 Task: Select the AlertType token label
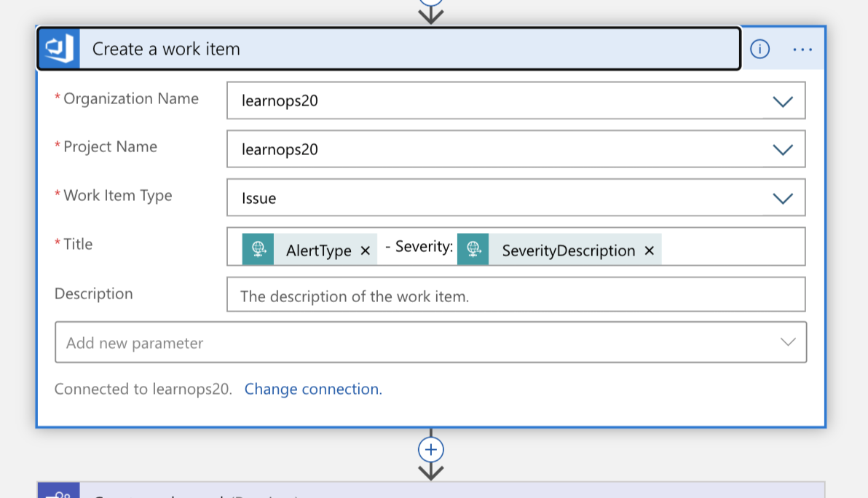318,250
